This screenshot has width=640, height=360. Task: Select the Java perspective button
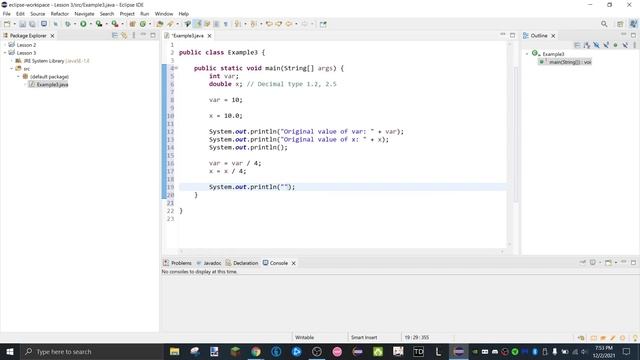633,24
